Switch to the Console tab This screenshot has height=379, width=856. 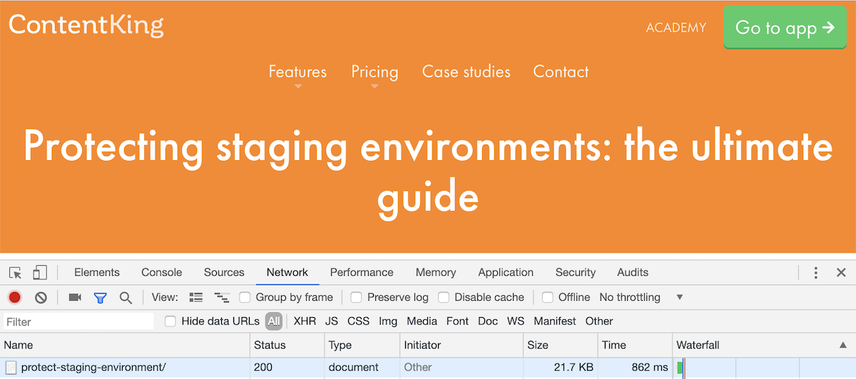coord(162,273)
